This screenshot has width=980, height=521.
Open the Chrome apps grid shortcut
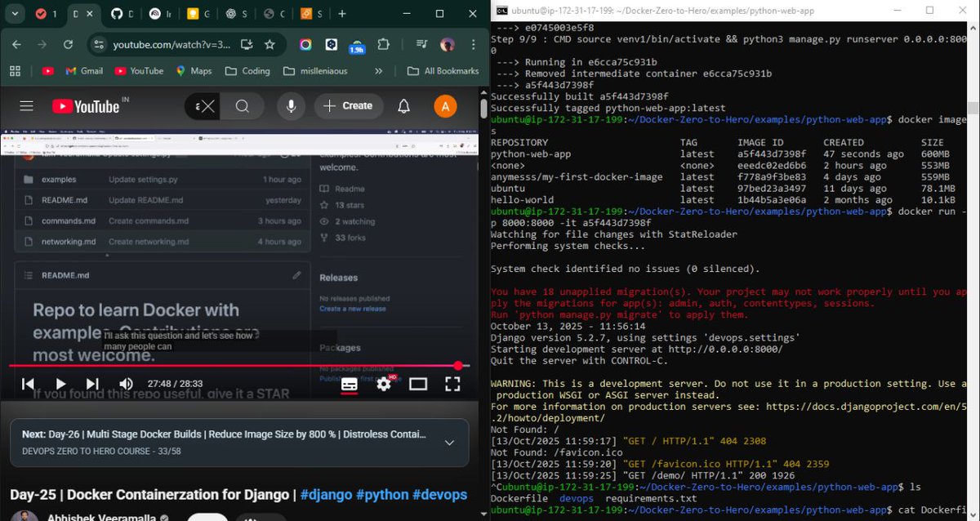16,71
